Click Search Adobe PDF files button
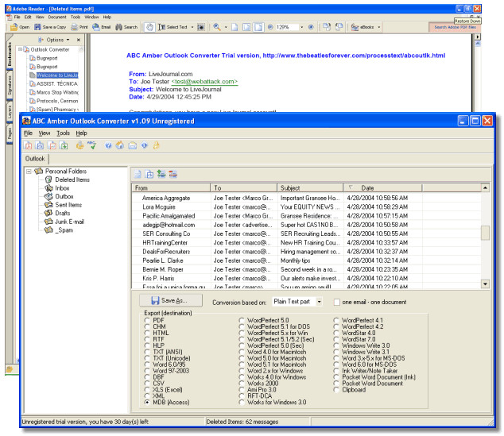This screenshot has width=504, height=436. click(455, 27)
